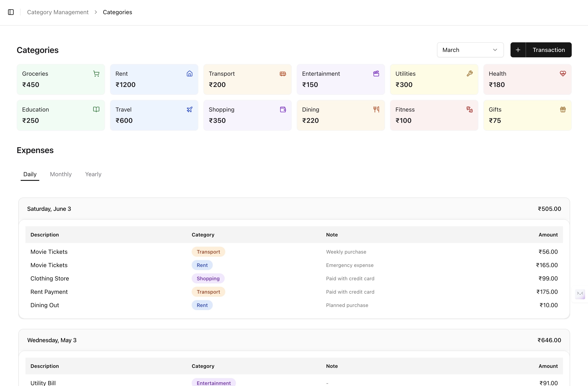The width and height of the screenshot is (588, 386).
Task: Click the heart icon on Health card
Action: click(x=563, y=74)
